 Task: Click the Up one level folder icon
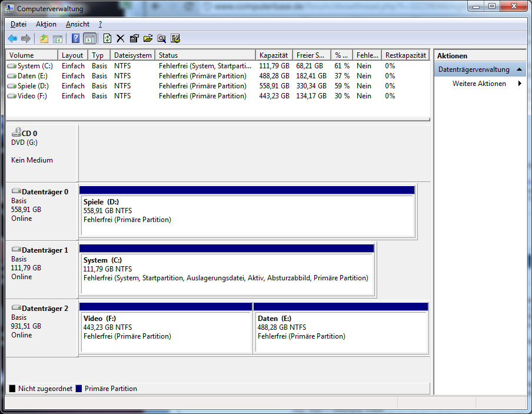click(44, 39)
